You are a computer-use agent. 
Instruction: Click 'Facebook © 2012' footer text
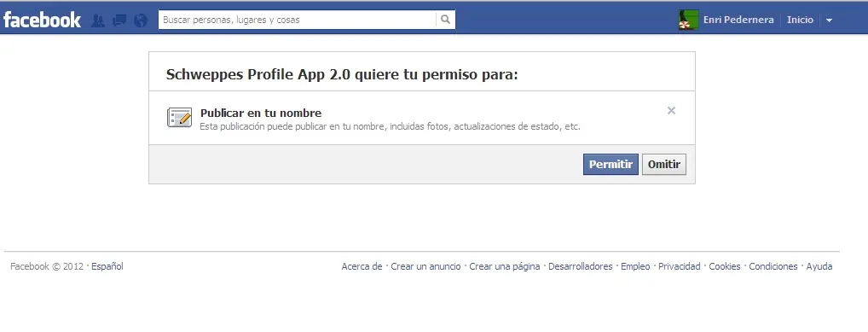click(47, 266)
